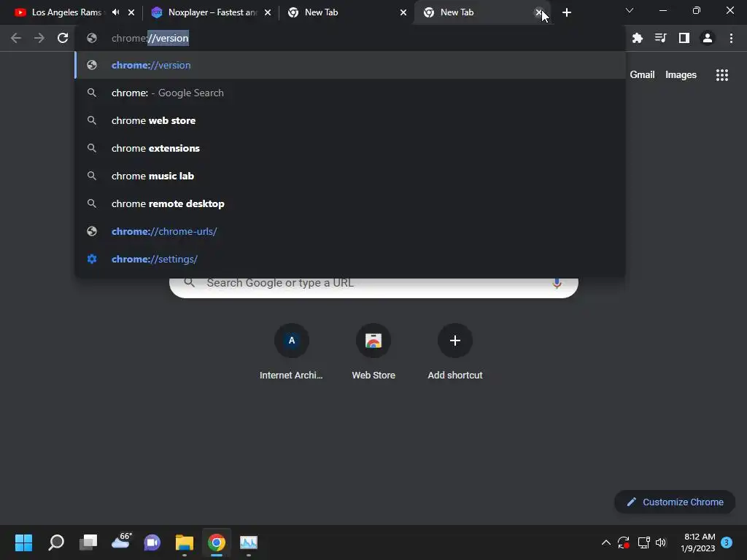Open the Windows Start menu
Viewport: 747px width, 560px height.
23,542
